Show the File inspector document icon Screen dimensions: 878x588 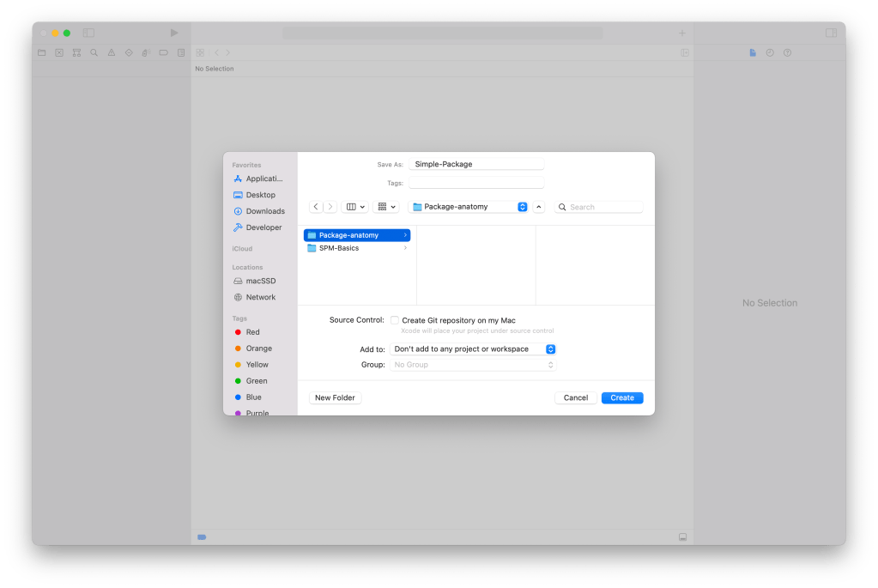(753, 52)
